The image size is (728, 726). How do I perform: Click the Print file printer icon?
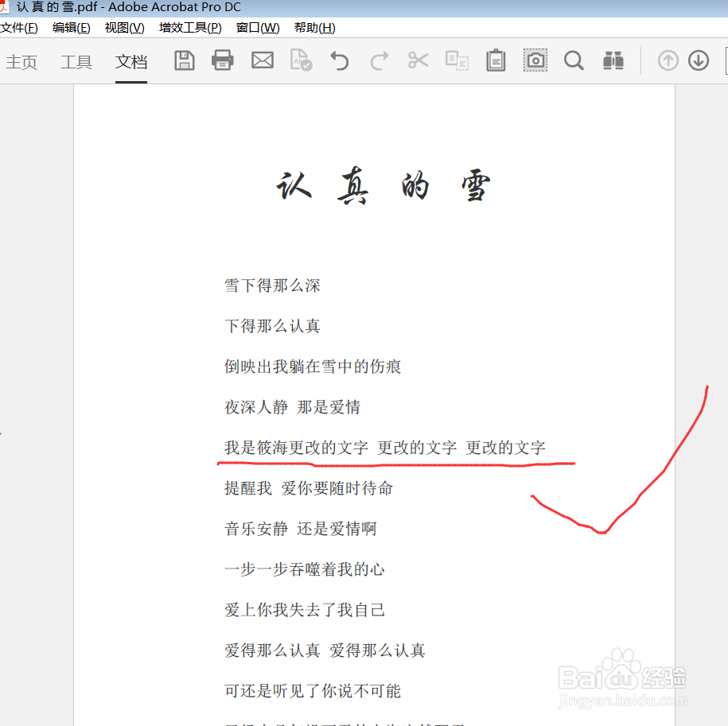click(x=223, y=60)
